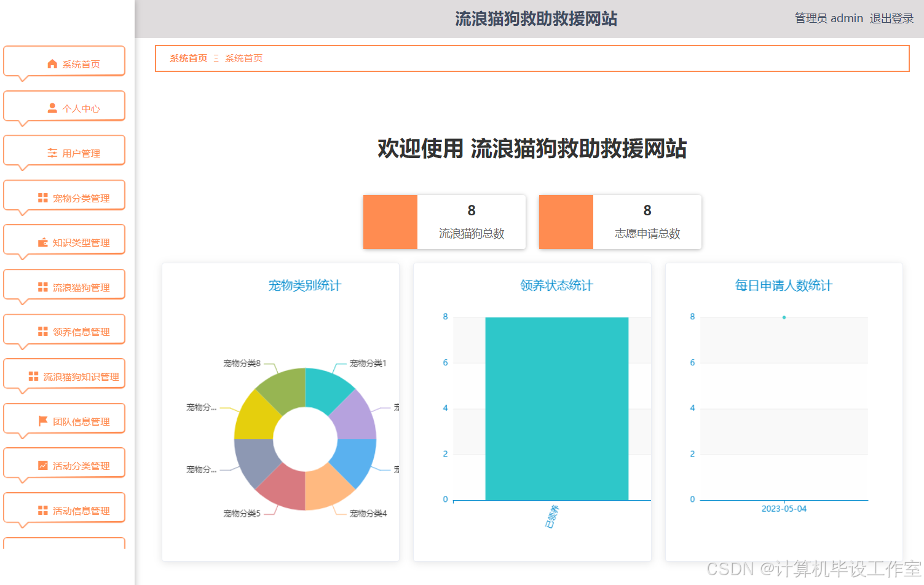Click the 每日申请人数统计 chart title
924x585 pixels.
(784, 285)
